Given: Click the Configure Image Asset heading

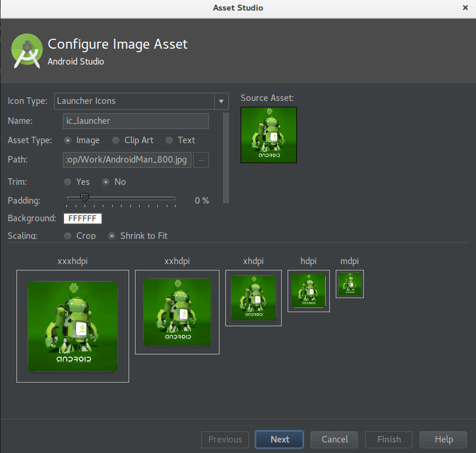Looking at the screenshot, I should pos(117,44).
